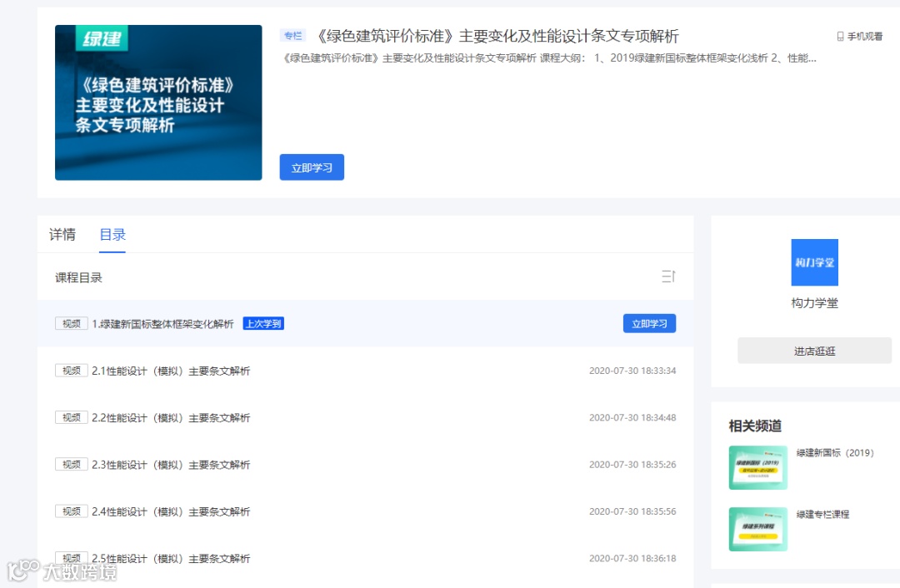900x588 pixels.
Task: Open the 构力学堂 shop logo
Action: [814, 262]
